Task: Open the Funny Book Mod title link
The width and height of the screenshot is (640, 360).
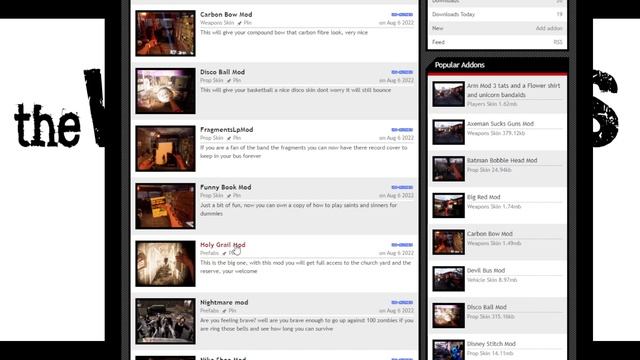Action: (x=226, y=187)
